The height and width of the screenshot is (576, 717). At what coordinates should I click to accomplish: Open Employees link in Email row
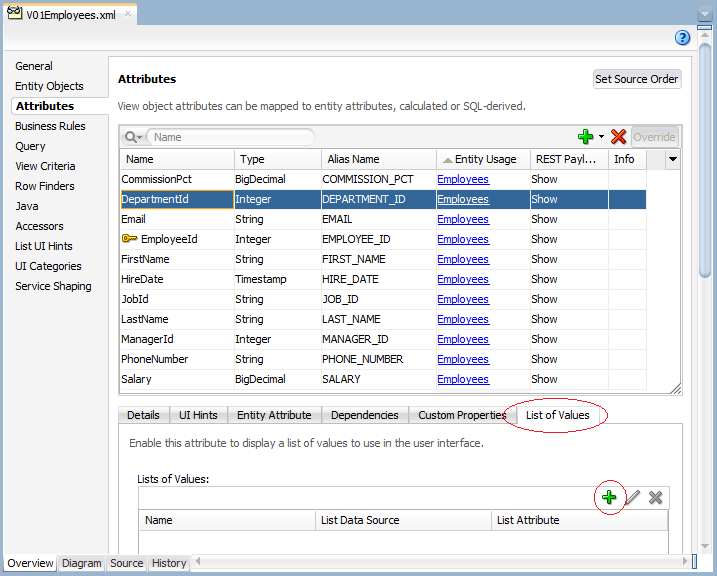[x=463, y=219]
